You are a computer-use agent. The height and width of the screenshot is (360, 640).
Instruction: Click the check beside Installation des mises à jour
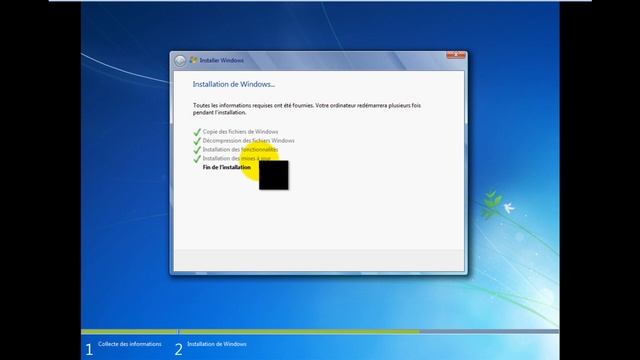pos(197,159)
